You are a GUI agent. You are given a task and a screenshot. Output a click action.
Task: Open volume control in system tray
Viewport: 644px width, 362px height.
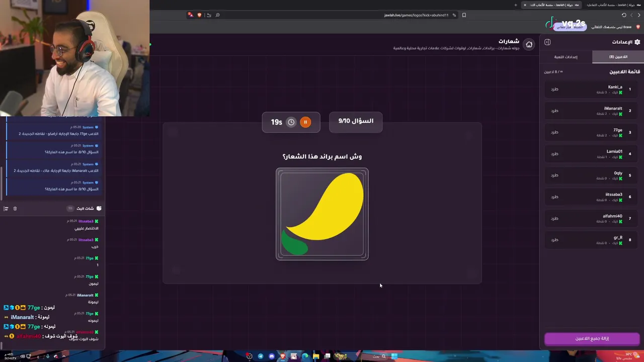22,356
